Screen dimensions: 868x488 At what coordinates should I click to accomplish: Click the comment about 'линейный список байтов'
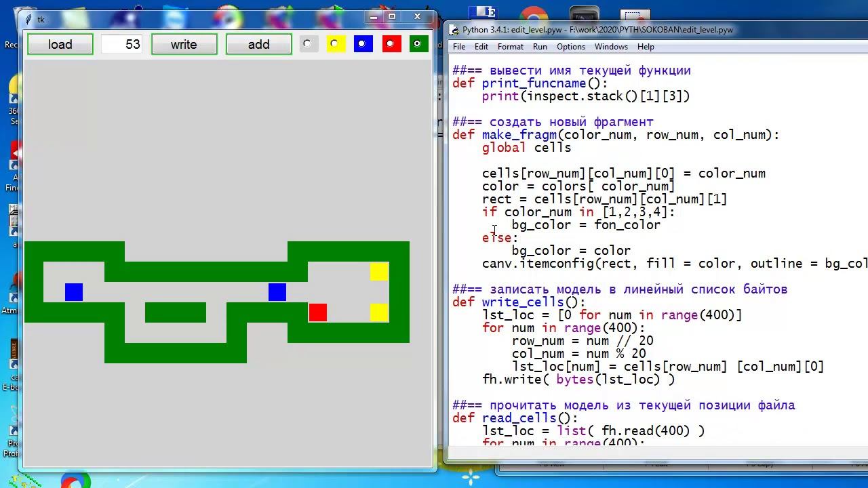tap(620, 289)
